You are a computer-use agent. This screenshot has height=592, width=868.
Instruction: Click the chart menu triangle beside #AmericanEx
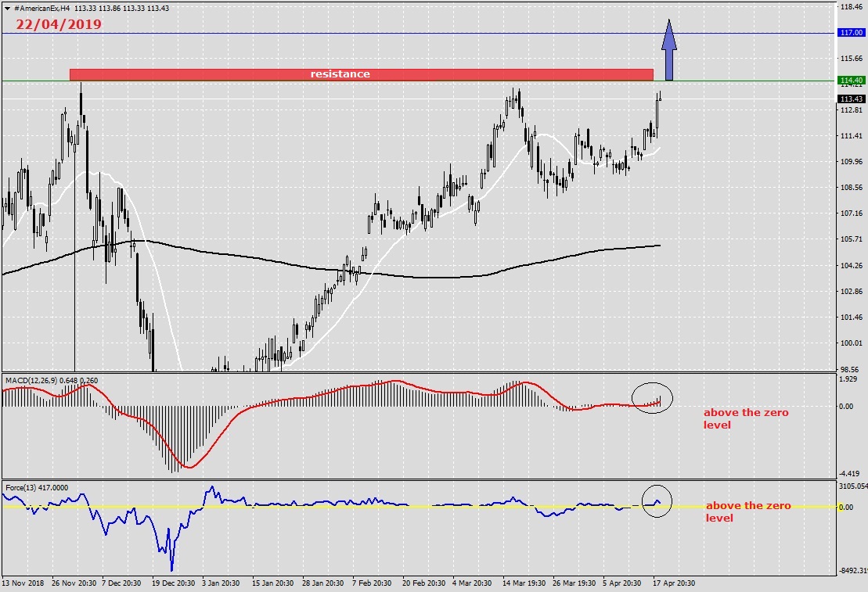(7, 6)
